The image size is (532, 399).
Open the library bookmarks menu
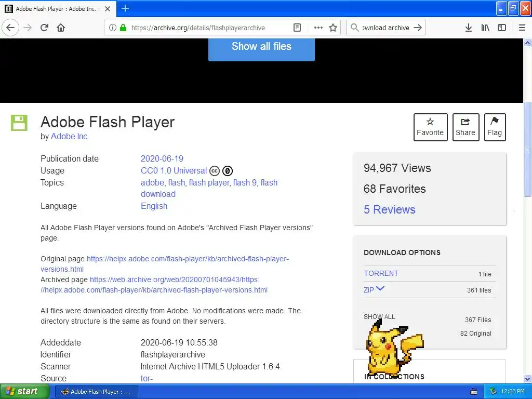click(x=485, y=28)
